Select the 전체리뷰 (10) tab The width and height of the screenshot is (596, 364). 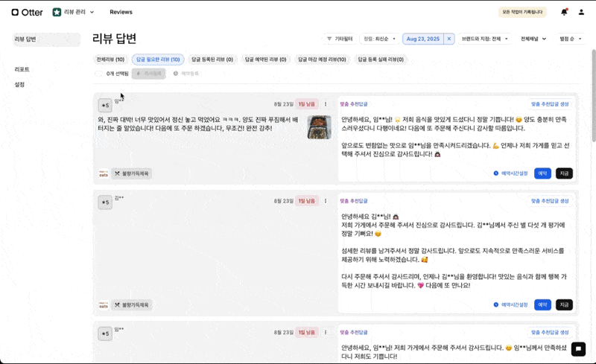(110, 60)
